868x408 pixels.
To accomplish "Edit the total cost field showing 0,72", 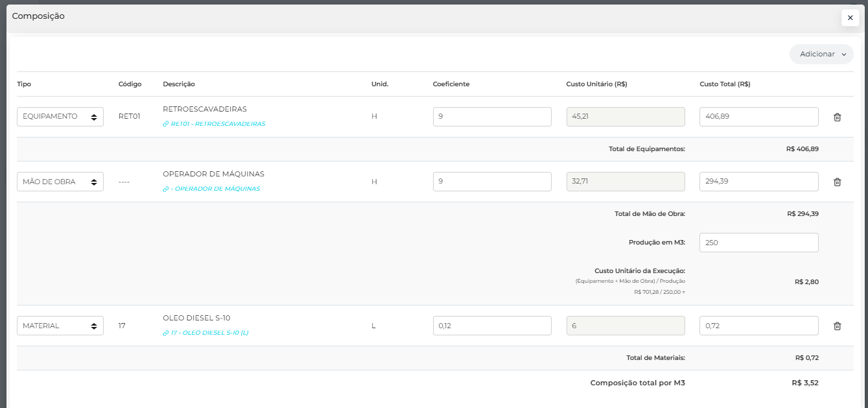I will [x=758, y=326].
